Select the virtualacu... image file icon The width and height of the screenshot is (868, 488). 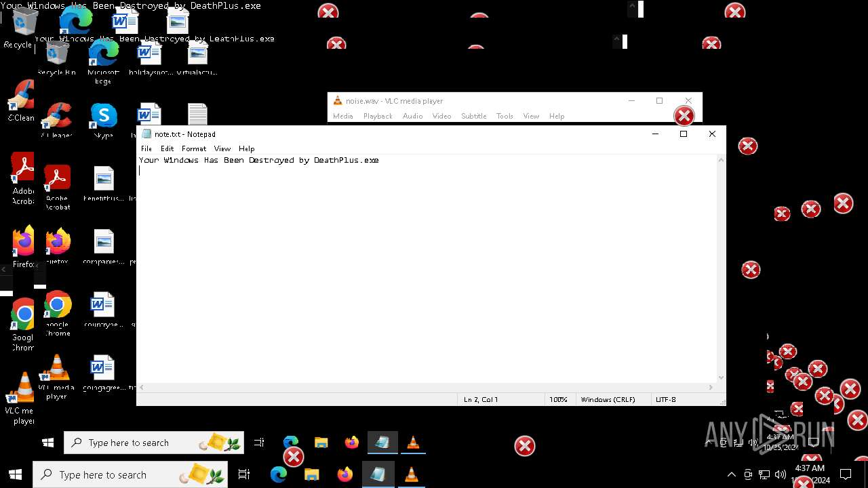click(x=197, y=58)
